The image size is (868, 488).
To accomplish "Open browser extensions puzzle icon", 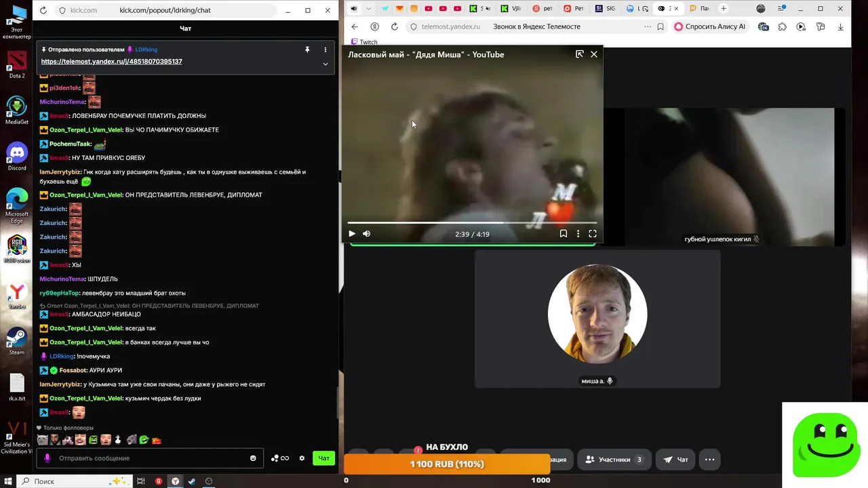I will (783, 26).
